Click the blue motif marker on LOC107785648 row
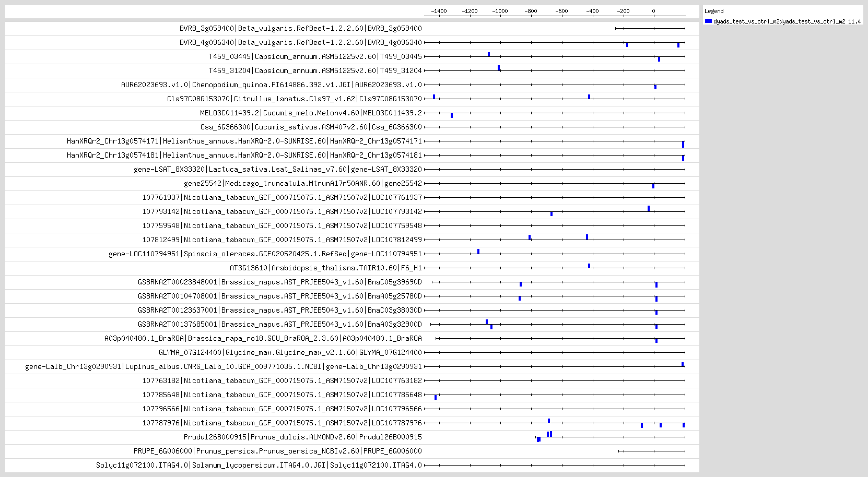 point(436,397)
